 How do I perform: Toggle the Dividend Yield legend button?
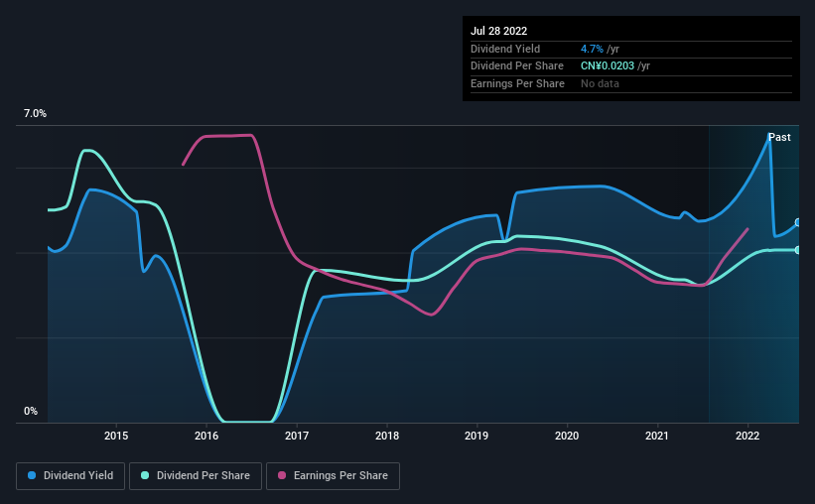click(70, 476)
